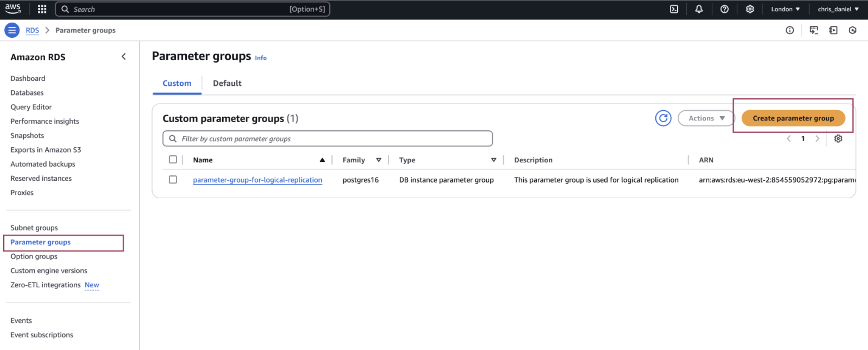This screenshot has width=868, height=350.
Task: Open Option groups in sidebar
Action: (34, 257)
